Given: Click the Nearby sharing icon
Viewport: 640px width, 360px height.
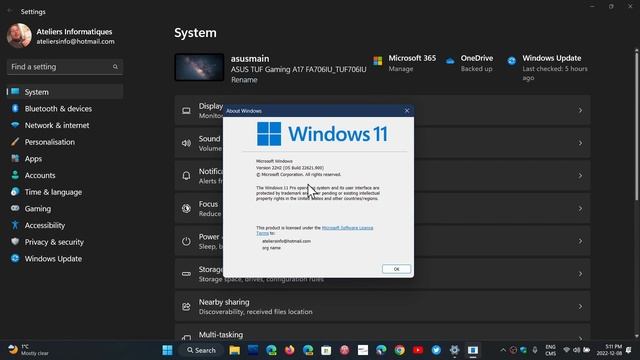Looking at the screenshot, I should pyautogui.click(x=186, y=307).
